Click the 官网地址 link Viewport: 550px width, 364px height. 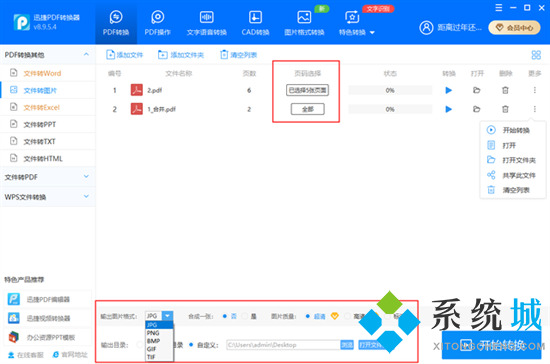70,355
